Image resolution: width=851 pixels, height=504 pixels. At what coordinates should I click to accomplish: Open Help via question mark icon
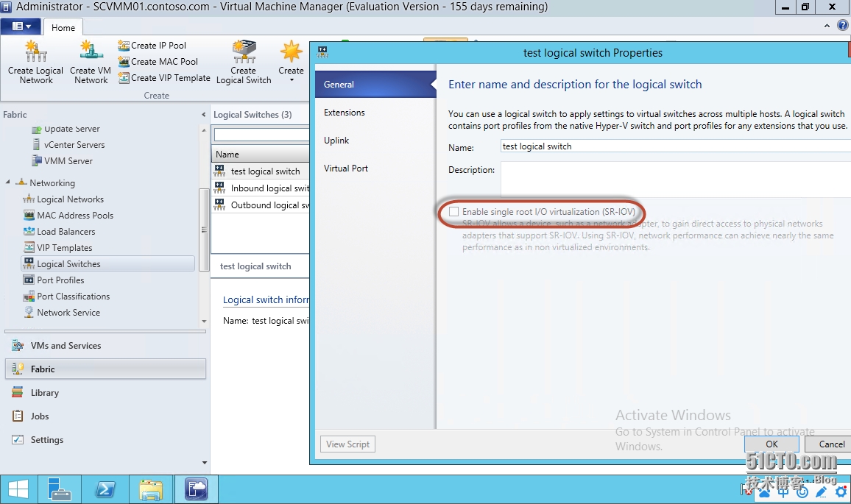click(843, 25)
